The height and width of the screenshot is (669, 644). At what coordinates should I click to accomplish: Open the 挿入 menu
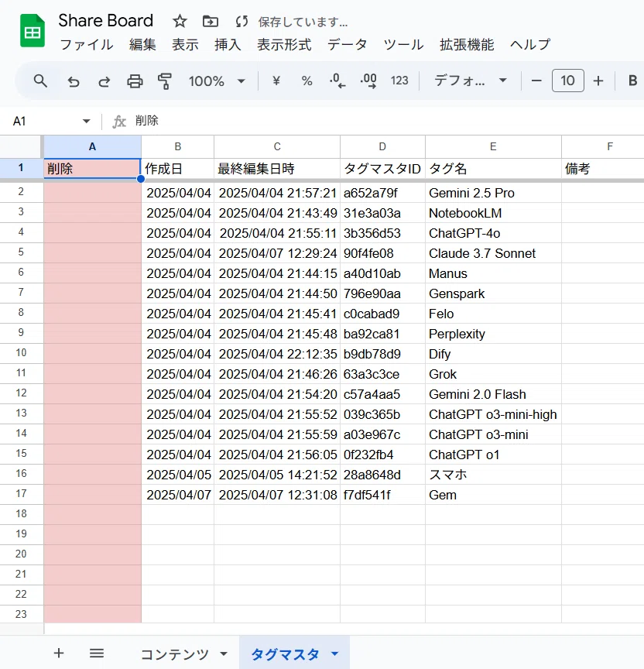[x=228, y=44]
